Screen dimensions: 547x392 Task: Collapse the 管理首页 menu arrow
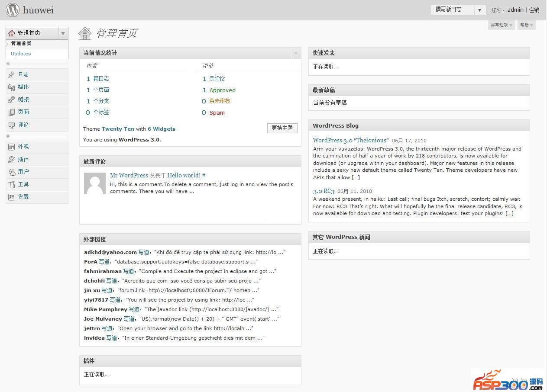coord(63,33)
